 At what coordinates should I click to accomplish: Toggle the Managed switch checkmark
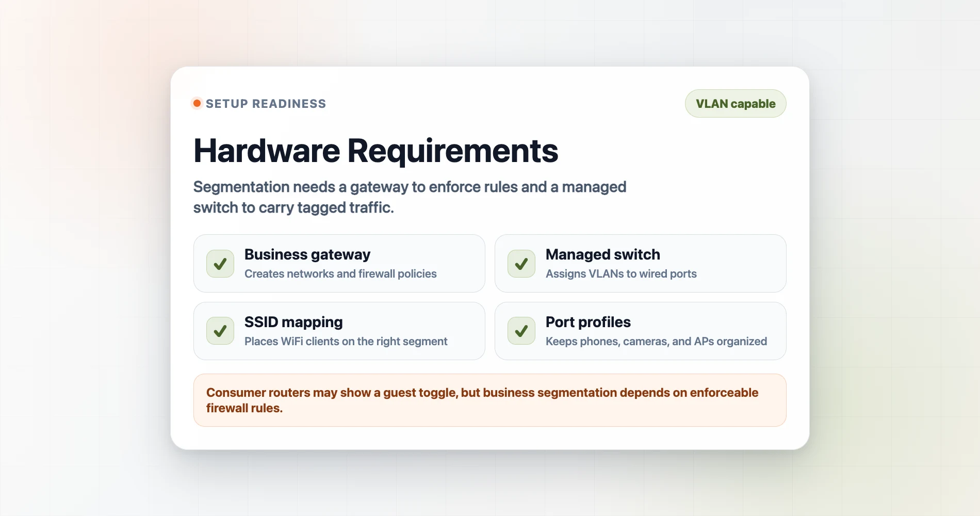click(521, 264)
